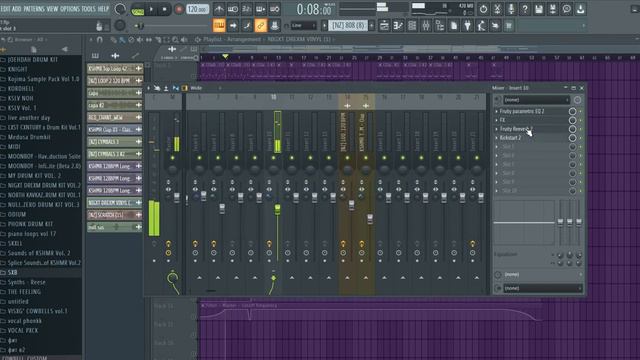
Task: Select the Paint brush tool in Playlist
Action: pyautogui.click(x=122, y=40)
